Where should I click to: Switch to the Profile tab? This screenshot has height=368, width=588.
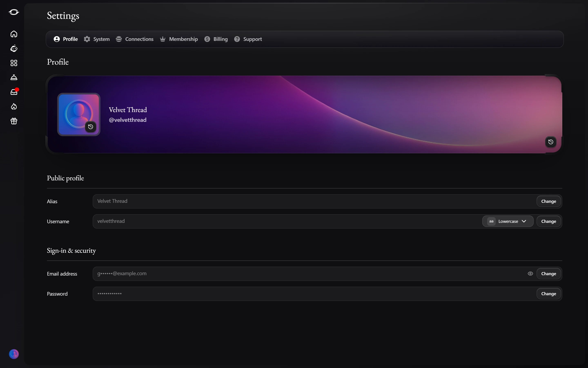(x=66, y=39)
